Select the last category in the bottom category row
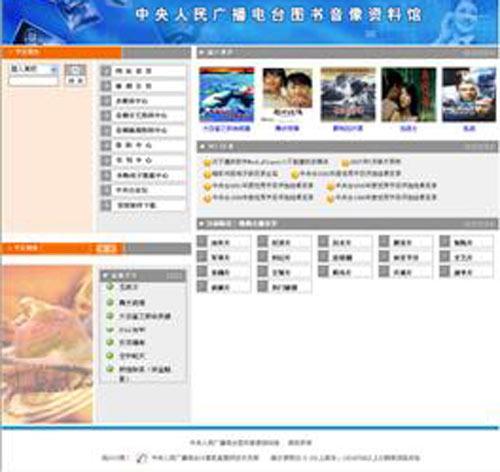Viewport: 500px width, 472px height. tap(284, 287)
